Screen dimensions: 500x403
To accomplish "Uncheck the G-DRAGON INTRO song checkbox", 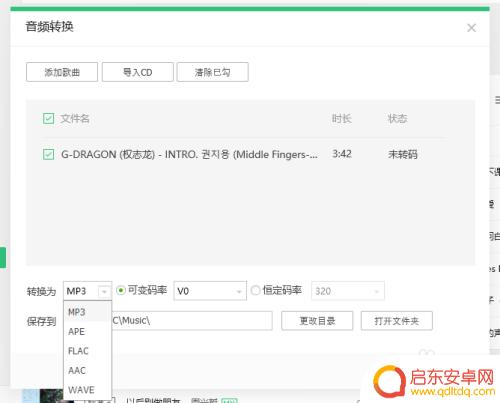I will [x=49, y=154].
